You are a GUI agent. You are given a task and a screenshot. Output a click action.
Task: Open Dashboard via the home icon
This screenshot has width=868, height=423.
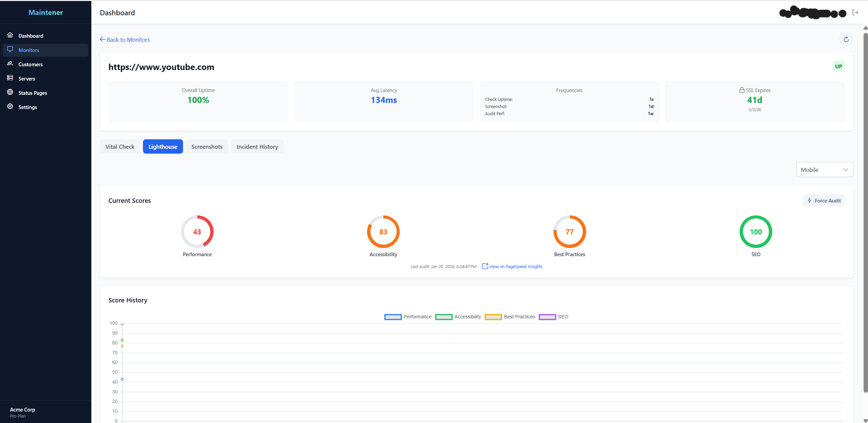click(x=10, y=35)
